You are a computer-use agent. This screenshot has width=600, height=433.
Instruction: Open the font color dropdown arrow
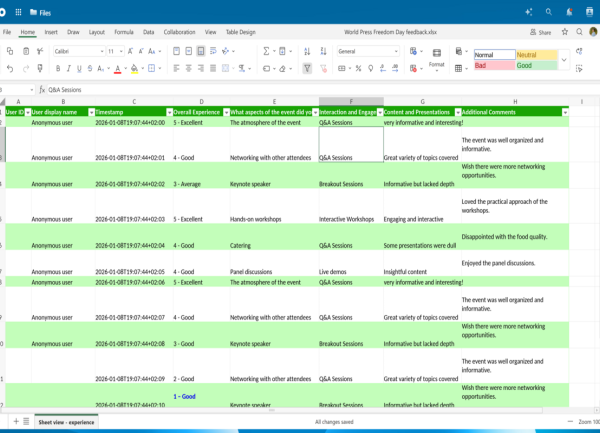[126, 68]
